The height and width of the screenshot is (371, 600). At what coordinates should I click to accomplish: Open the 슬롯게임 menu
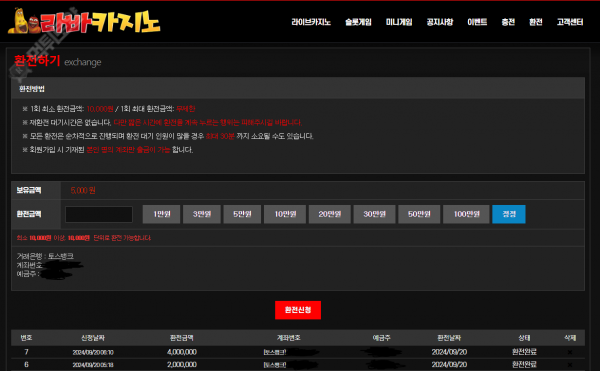click(x=358, y=22)
